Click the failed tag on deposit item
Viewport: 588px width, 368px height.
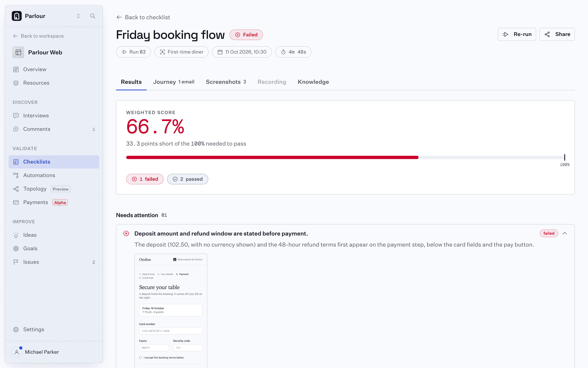pos(549,233)
